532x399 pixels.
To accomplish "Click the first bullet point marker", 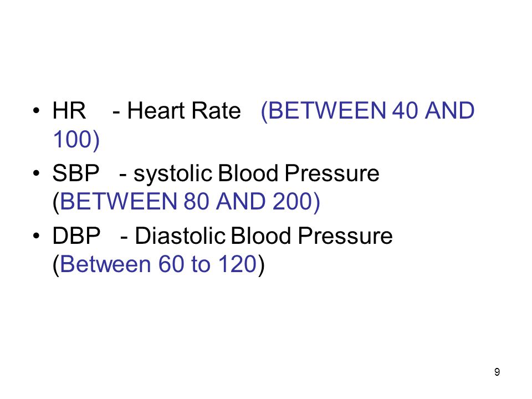I will click(37, 111).
